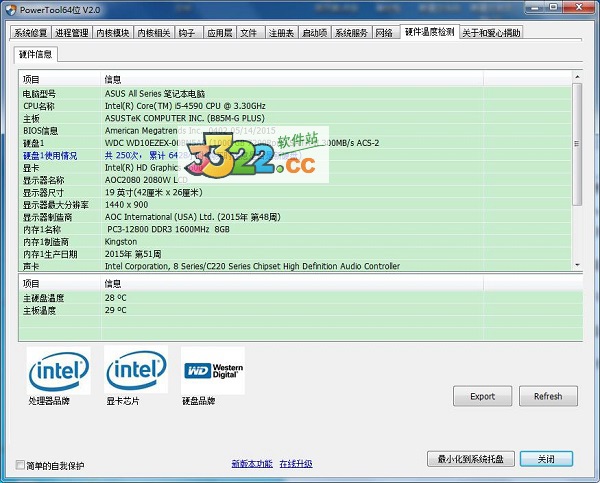Click the Refresh button
This screenshot has height=483, width=600.
pyautogui.click(x=548, y=396)
